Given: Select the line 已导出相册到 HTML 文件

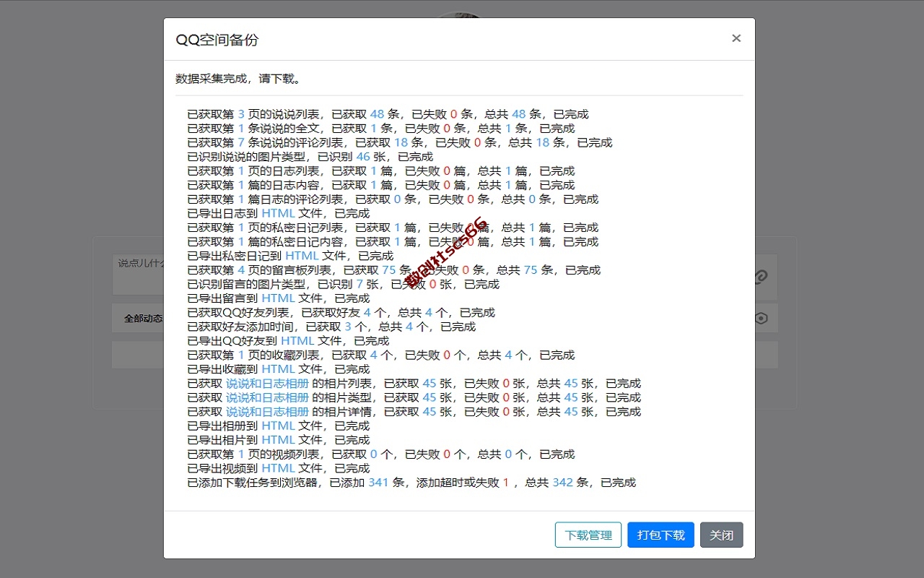Looking at the screenshot, I should [x=278, y=426].
